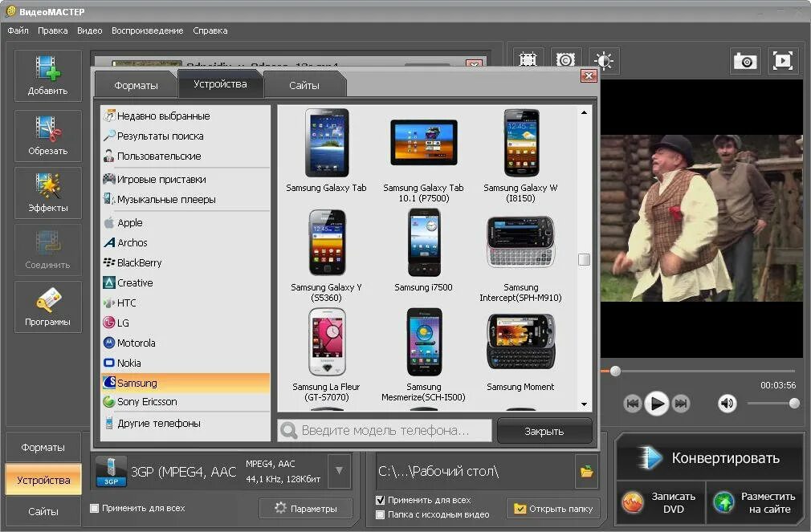Select Пользовательские category

point(185,156)
